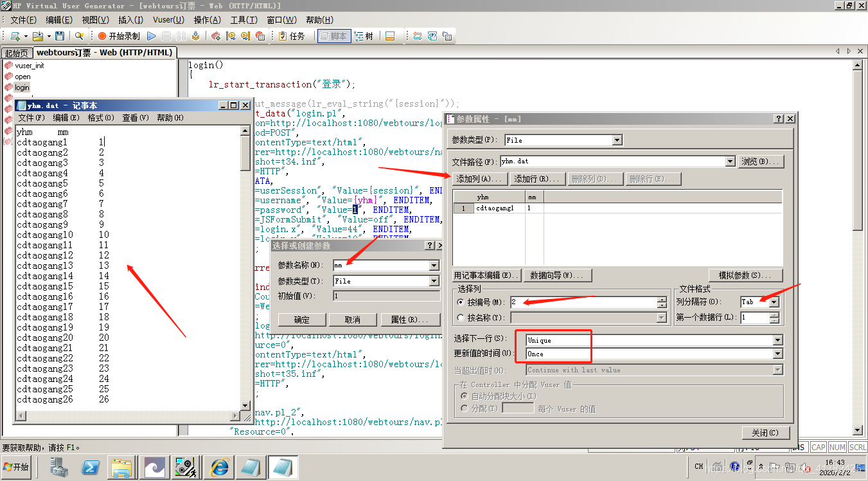This screenshot has width=868, height=481.
Task: Open Notepad's 格式(O) menu
Action: click(x=101, y=118)
